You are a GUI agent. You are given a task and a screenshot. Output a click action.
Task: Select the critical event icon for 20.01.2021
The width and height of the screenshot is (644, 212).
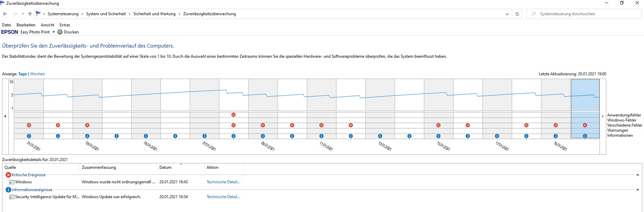(585, 125)
